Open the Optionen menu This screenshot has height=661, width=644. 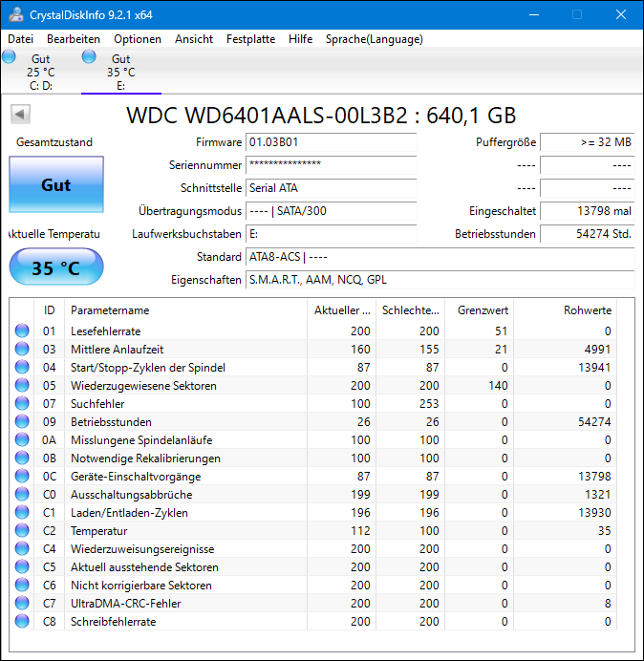138,39
